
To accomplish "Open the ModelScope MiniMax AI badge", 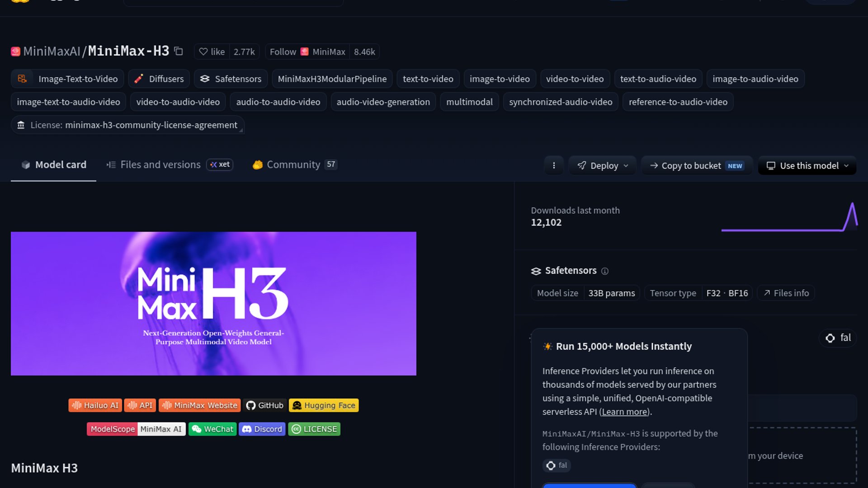I will coord(136,429).
